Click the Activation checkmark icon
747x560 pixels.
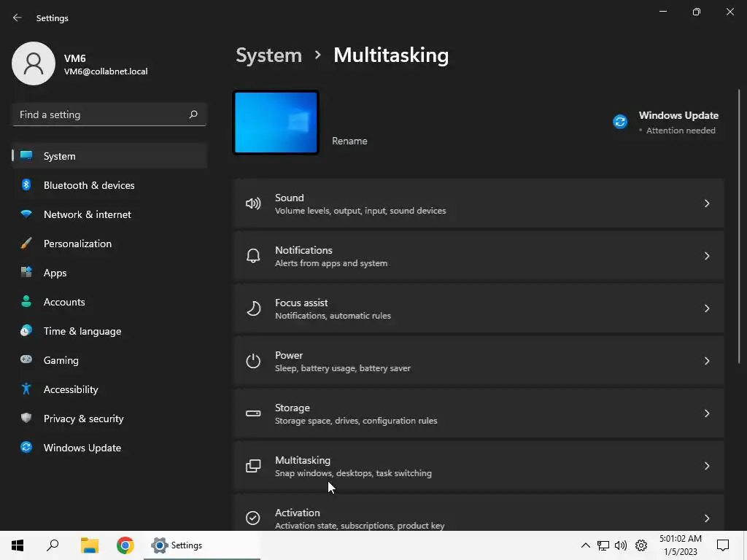coord(253,518)
